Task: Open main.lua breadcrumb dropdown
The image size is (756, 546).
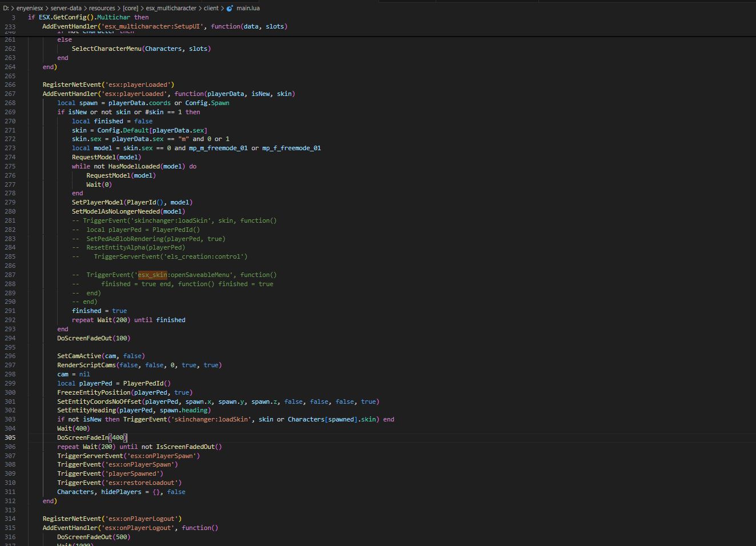Action: [248, 9]
